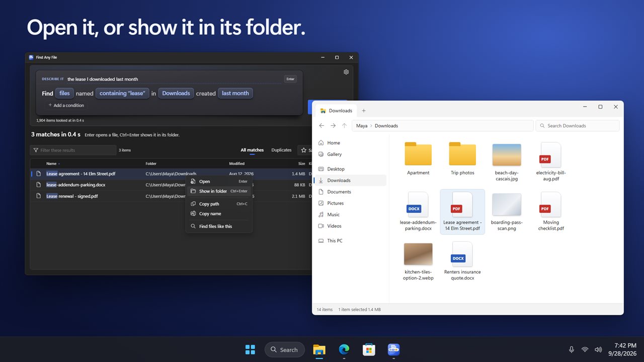The image size is (644, 362).
Task: Change the 'last month' date condition
Action: pos(235,93)
